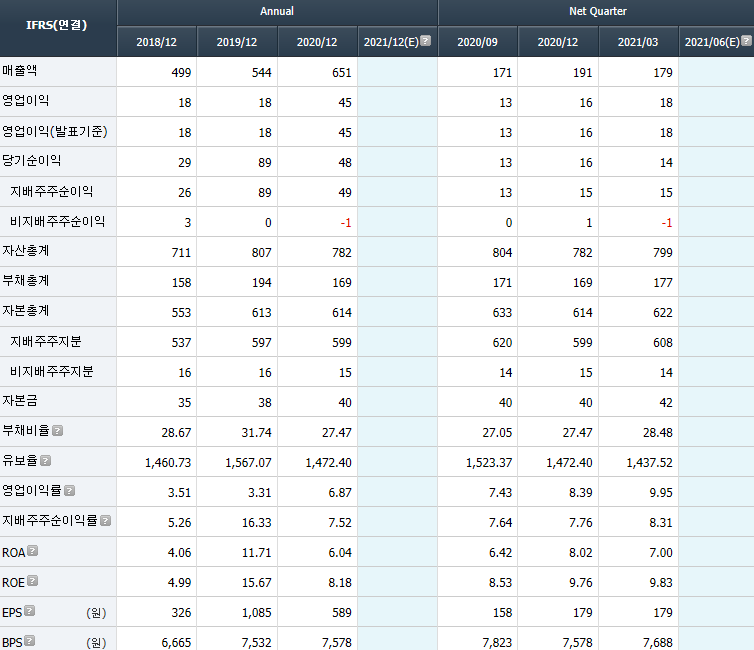The height and width of the screenshot is (650, 754).
Task: Click the 31.74 debt ratio value
Action: click(257, 433)
